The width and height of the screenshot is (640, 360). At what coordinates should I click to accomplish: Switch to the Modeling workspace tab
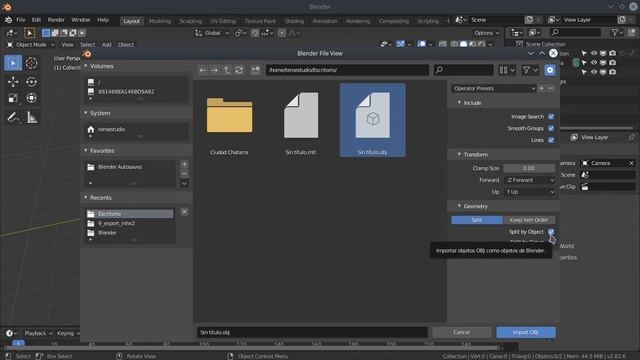tap(160, 21)
